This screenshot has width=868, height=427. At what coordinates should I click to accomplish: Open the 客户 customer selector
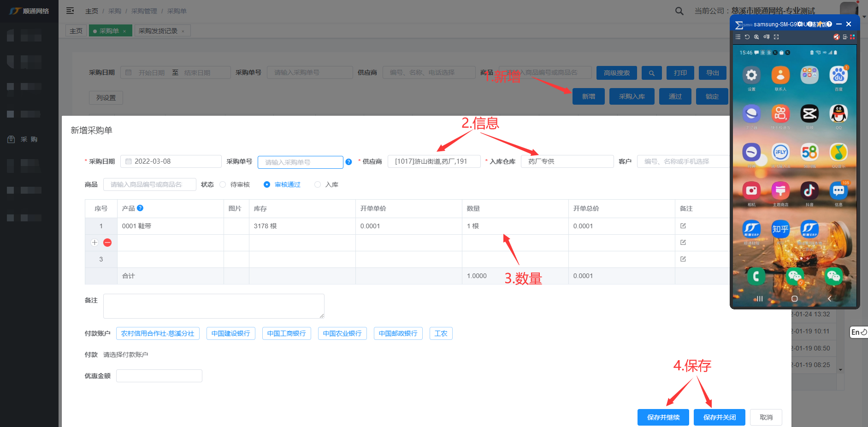pos(682,161)
